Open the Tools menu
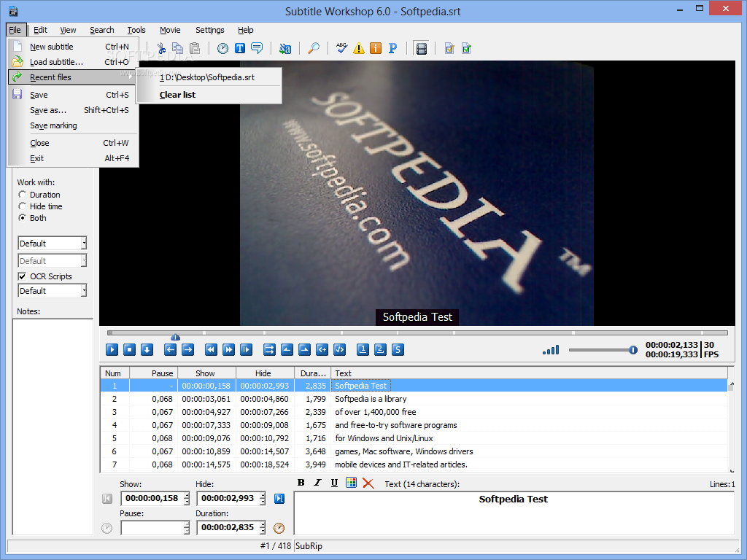 pyautogui.click(x=136, y=30)
